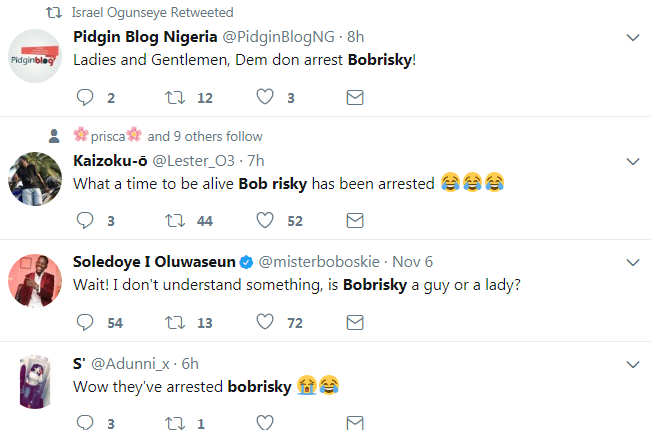
Task: Open dropdown arrow on Soledoye Oluwaseun's tweet
Action: tap(632, 262)
